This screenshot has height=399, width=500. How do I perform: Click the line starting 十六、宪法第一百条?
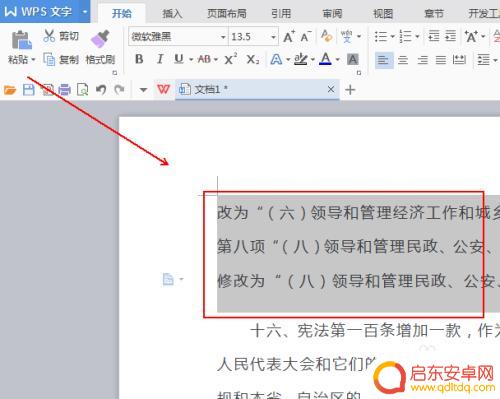(375, 331)
